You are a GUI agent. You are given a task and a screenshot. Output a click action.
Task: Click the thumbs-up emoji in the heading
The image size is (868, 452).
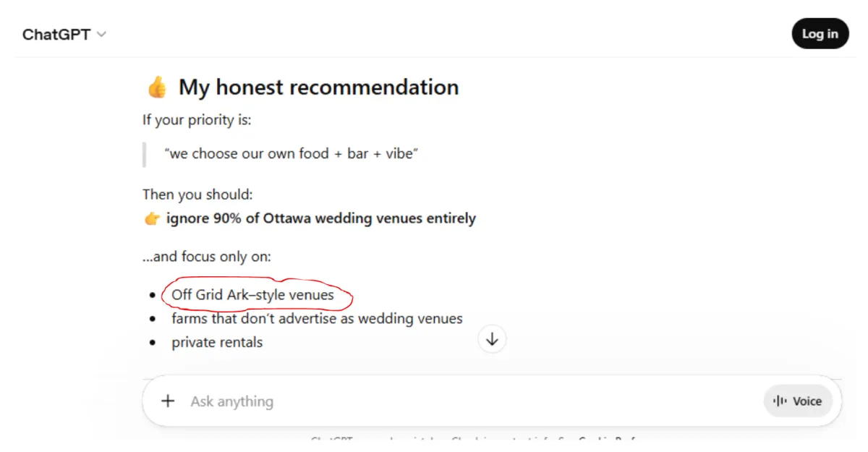click(156, 86)
